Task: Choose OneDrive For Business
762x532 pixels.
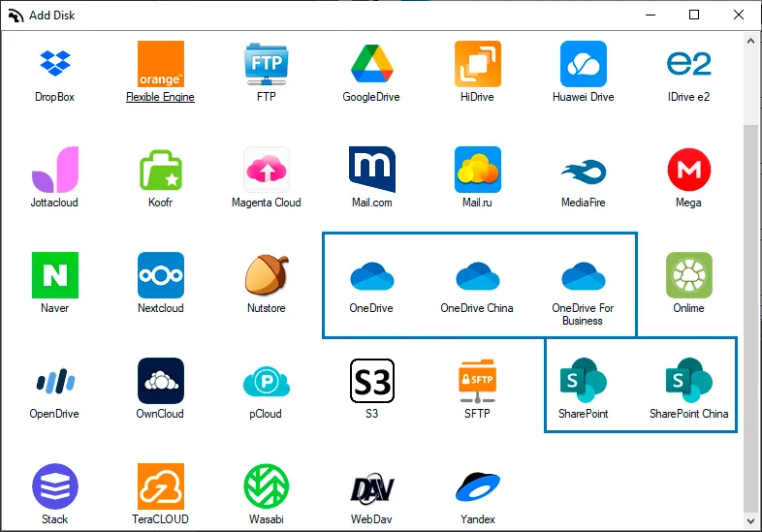Action: pyautogui.click(x=584, y=276)
